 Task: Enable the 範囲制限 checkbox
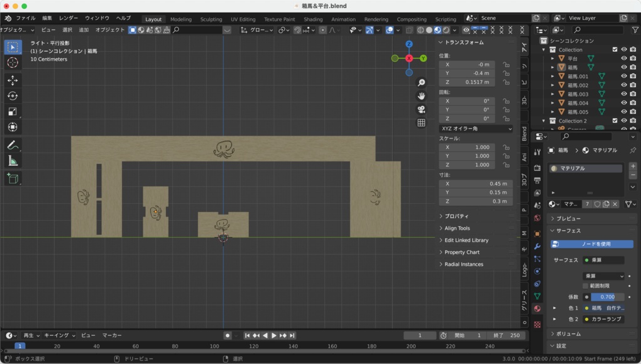pyautogui.click(x=586, y=285)
